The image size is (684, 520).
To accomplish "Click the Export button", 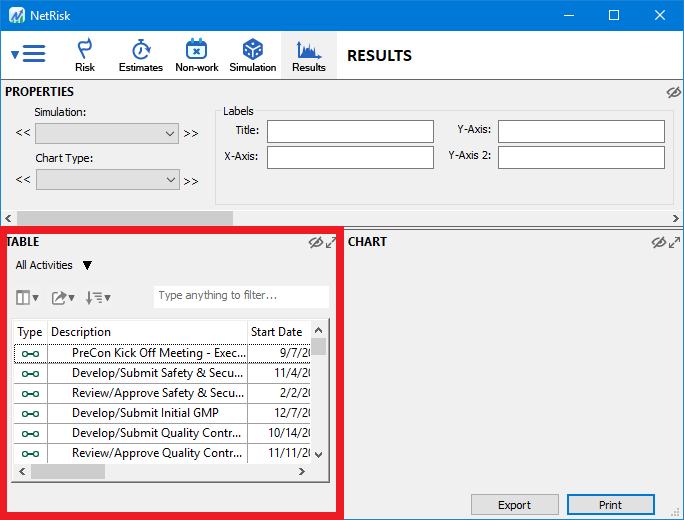I will click(x=514, y=505).
